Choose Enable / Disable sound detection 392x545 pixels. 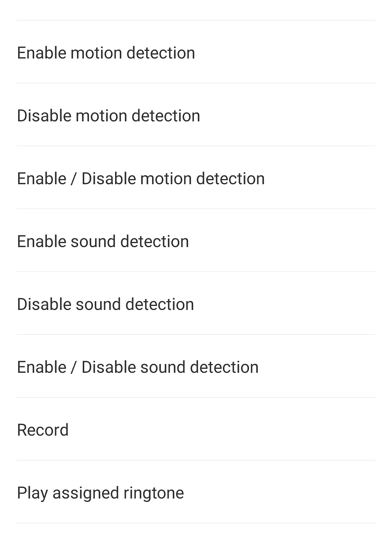[x=138, y=367]
